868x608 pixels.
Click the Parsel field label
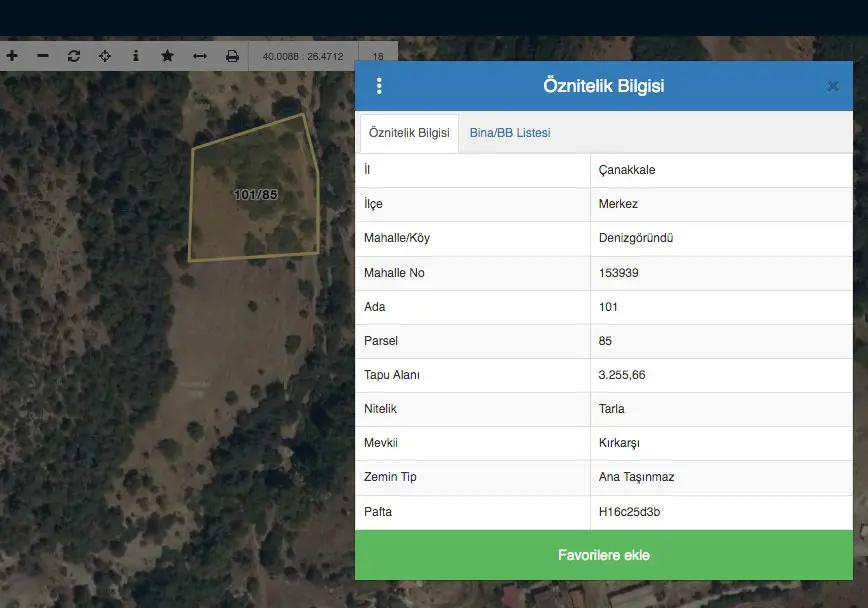(x=381, y=341)
